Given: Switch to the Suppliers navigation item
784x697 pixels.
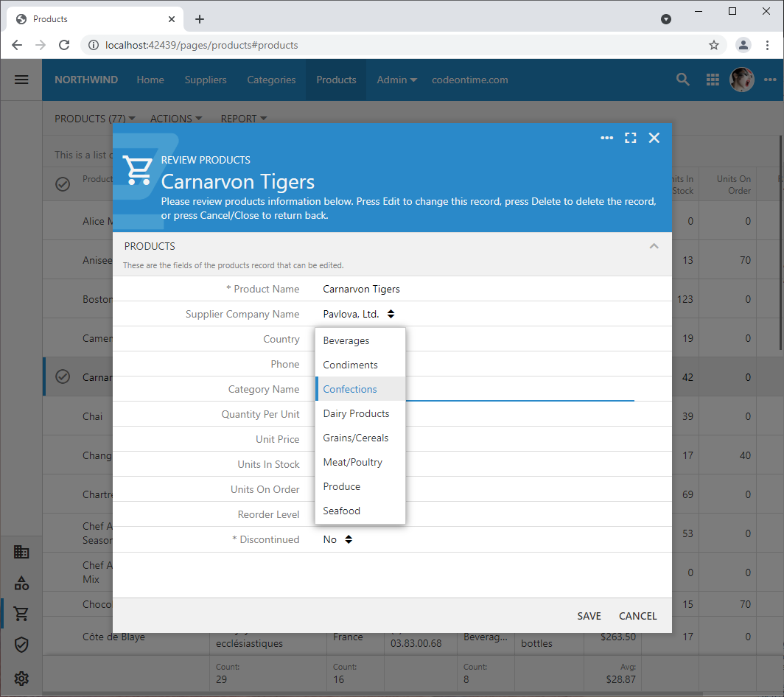Looking at the screenshot, I should coord(206,80).
